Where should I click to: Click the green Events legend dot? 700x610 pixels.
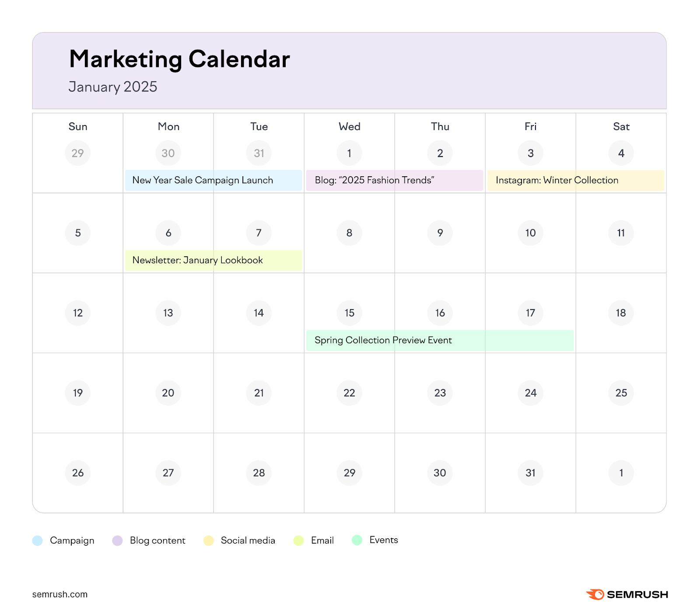[x=357, y=540]
